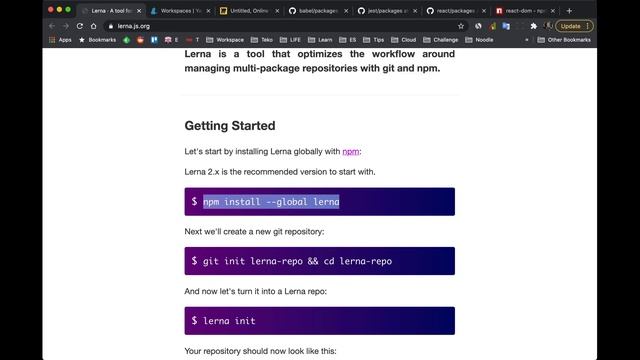
Task: Open the orange-red bookmark icon
Action: [x=140, y=40]
